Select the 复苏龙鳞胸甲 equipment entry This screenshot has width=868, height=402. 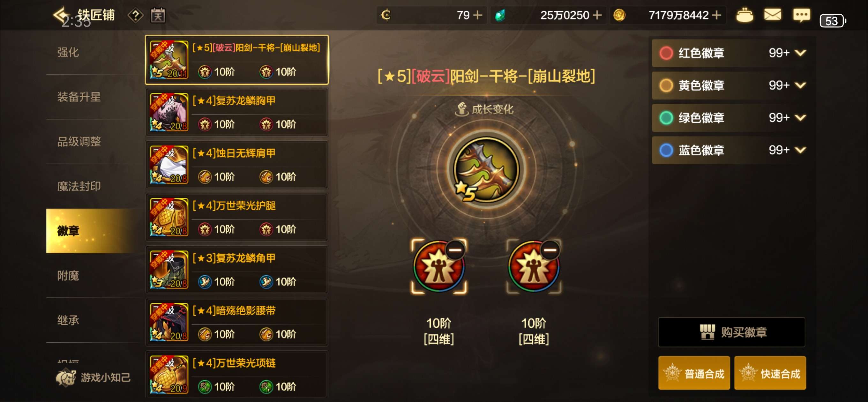[x=236, y=113]
